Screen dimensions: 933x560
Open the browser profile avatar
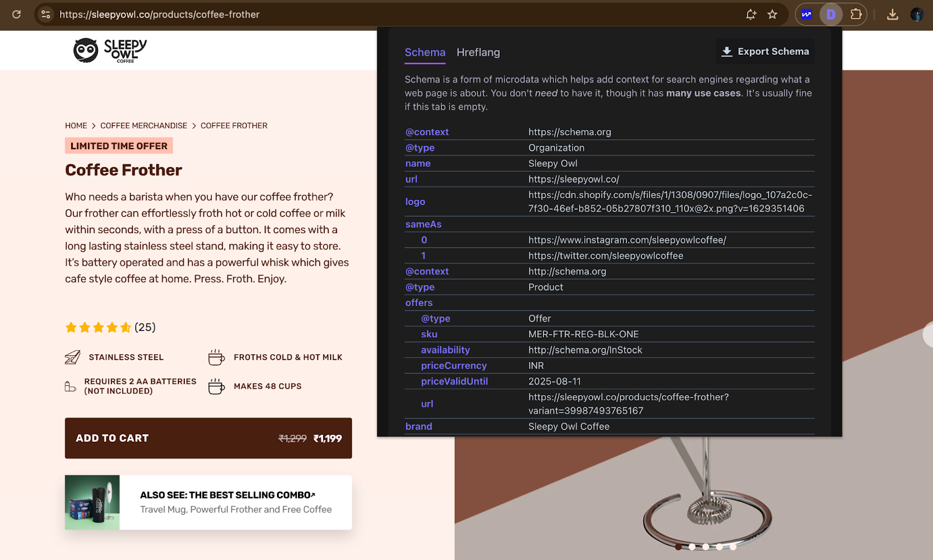point(917,15)
